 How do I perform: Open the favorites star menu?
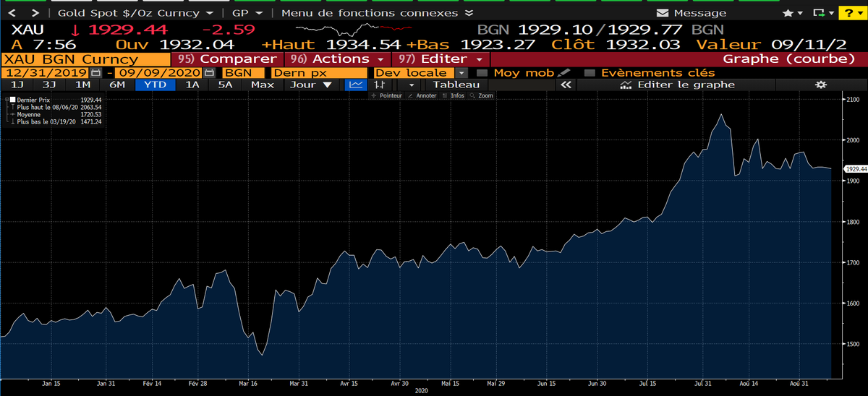pos(793,13)
